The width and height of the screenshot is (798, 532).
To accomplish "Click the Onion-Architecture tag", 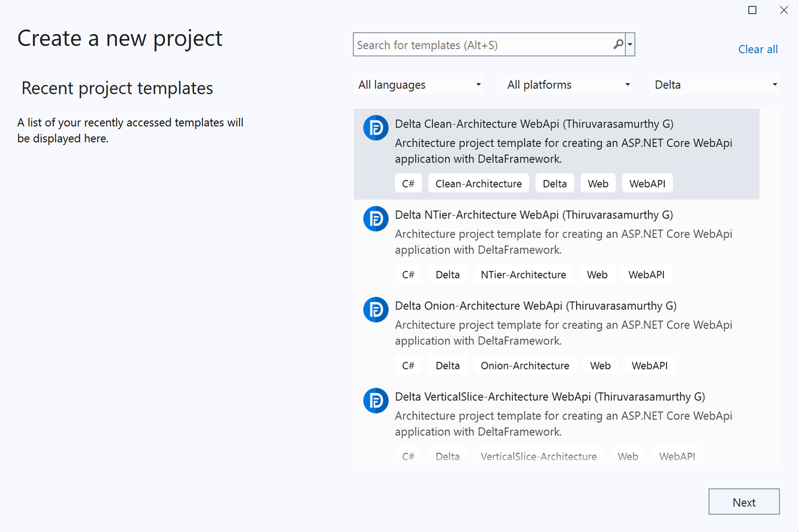I will tap(525, 366).
